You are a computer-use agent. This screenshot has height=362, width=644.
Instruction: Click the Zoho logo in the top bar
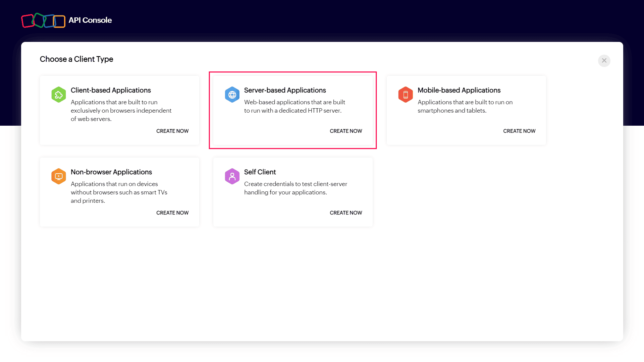43,20
